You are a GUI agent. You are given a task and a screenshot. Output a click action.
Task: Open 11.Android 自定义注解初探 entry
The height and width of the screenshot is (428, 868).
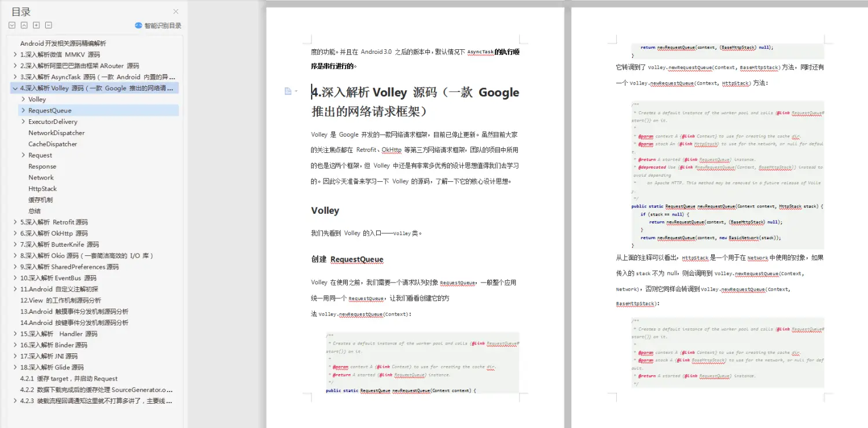59,289
